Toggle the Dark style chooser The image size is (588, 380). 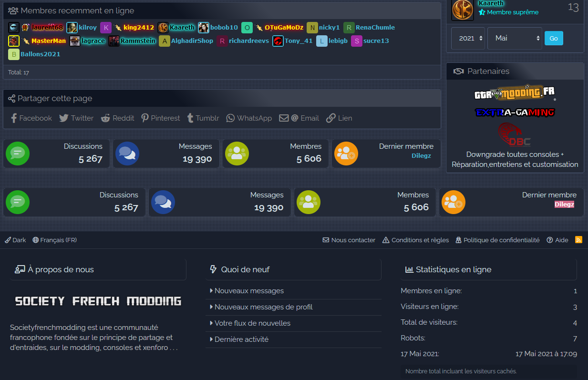[x=15, y=240]
